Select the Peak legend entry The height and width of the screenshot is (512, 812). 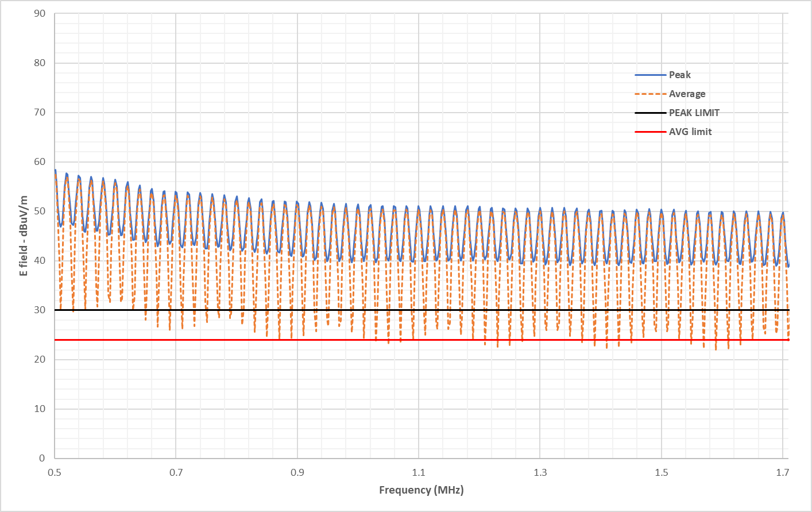(x=663, y=75)
